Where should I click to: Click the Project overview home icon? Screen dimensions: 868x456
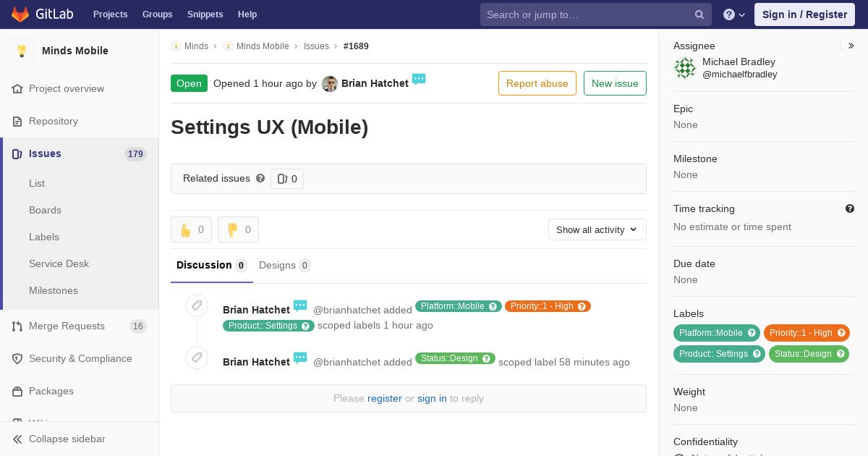click(x=17, y=88)
